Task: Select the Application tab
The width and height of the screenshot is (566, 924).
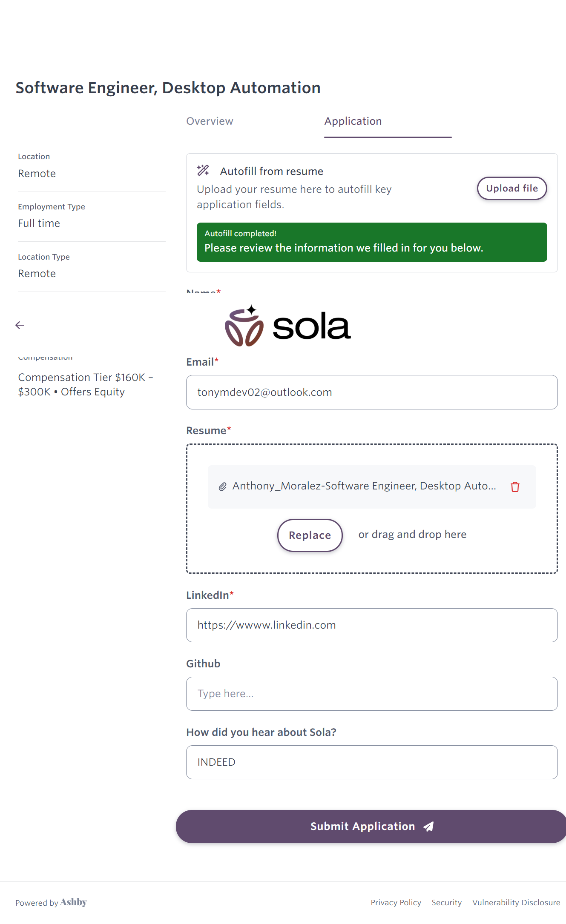Action: point(353,121)
